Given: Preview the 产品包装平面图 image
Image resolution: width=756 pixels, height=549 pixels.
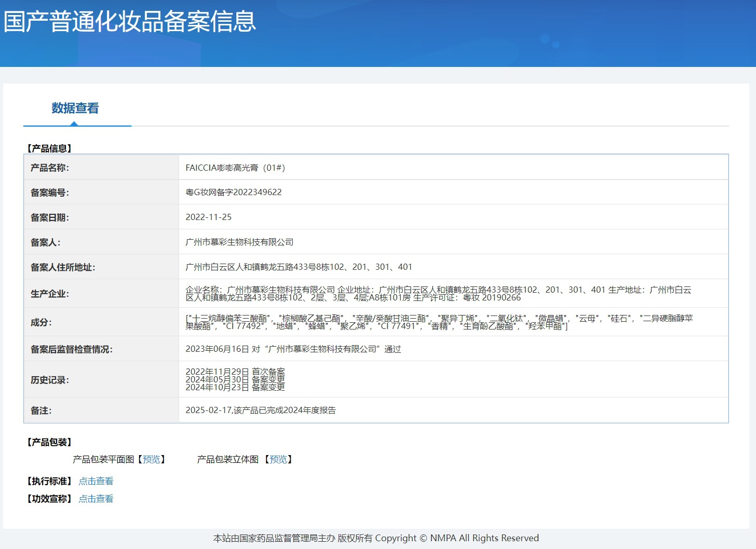Looking at the screenshot, I should pos(152,459).
